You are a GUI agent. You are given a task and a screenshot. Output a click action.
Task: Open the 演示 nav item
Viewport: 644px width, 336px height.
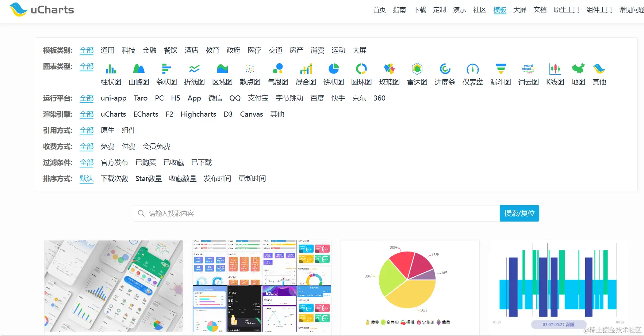click(x=460, y=10)
